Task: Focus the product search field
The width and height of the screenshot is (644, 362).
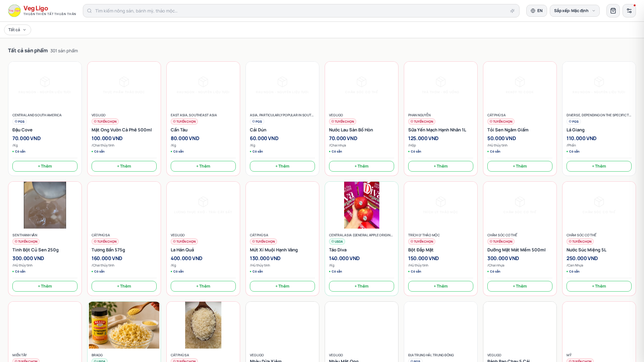Action: click(x=301, y=11)
